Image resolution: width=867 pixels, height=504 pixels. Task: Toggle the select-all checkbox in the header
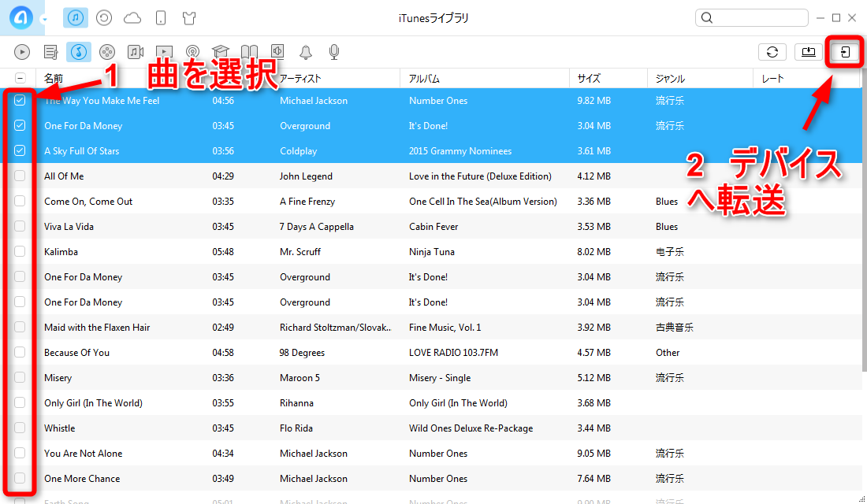pos(20,78)
